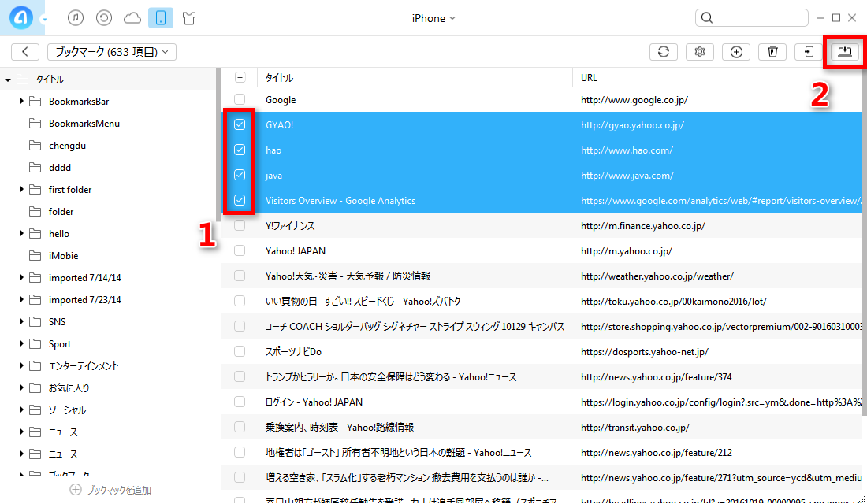Select the ソーシャル folder
The width and height of the screenshot is (867, 504).
pos(67,410)
